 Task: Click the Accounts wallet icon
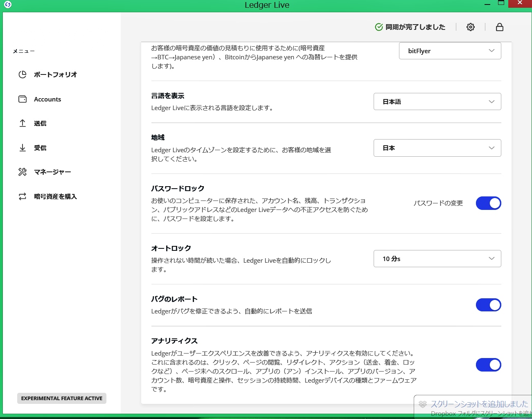pos(23,99)
